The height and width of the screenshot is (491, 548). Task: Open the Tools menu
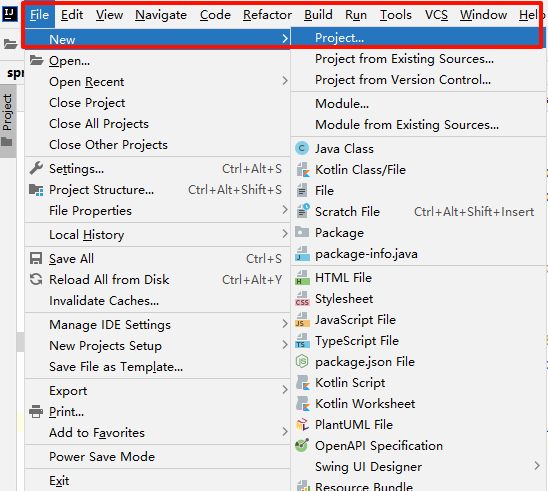pyautogui.click(x=396, y=15)
